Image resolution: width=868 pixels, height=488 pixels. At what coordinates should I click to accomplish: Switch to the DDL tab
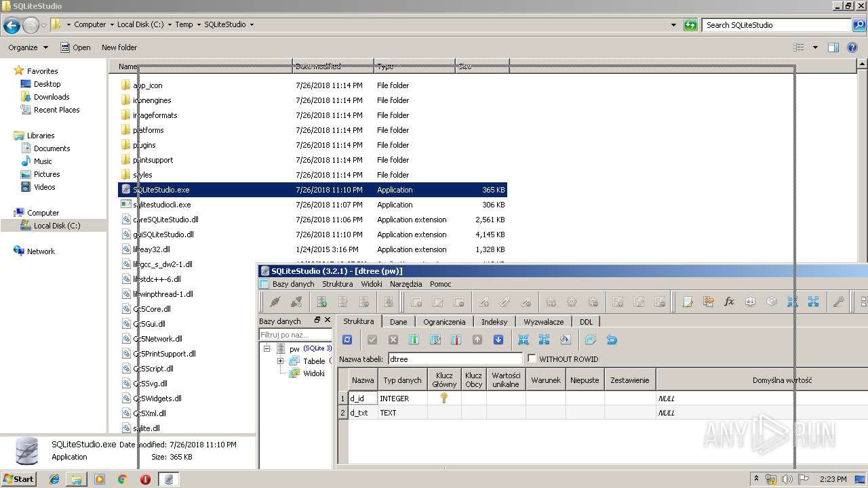coord(586,322)
